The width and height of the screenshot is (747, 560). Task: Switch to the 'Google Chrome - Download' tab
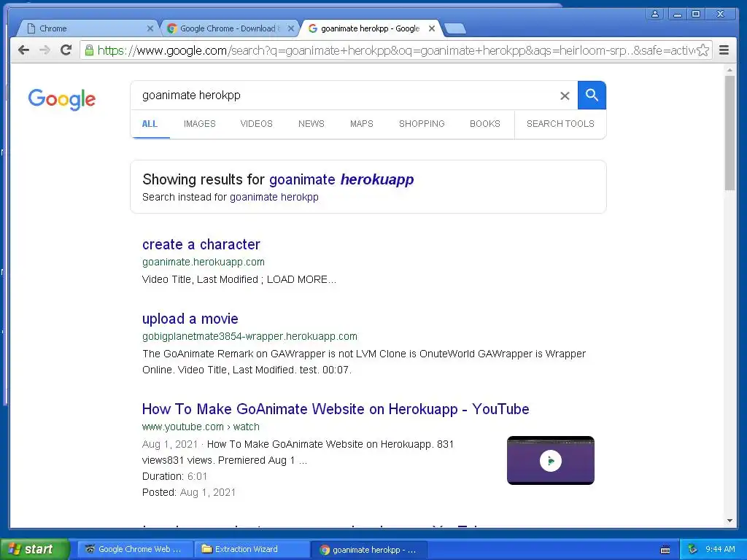[x=228, y=28]
